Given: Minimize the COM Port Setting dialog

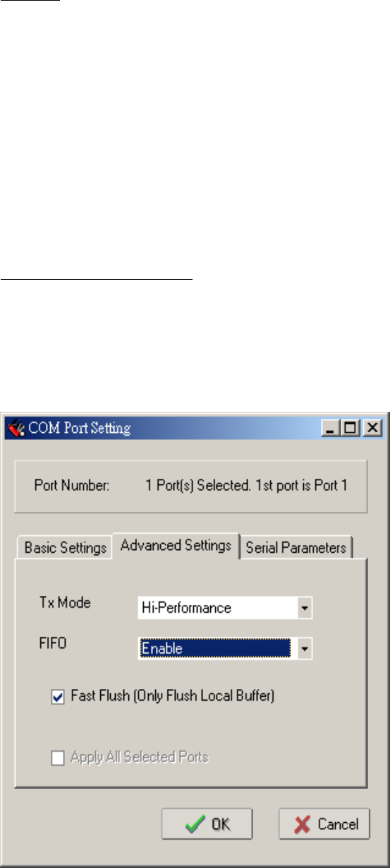Looking at the screenshot, I should click(330, 428).
